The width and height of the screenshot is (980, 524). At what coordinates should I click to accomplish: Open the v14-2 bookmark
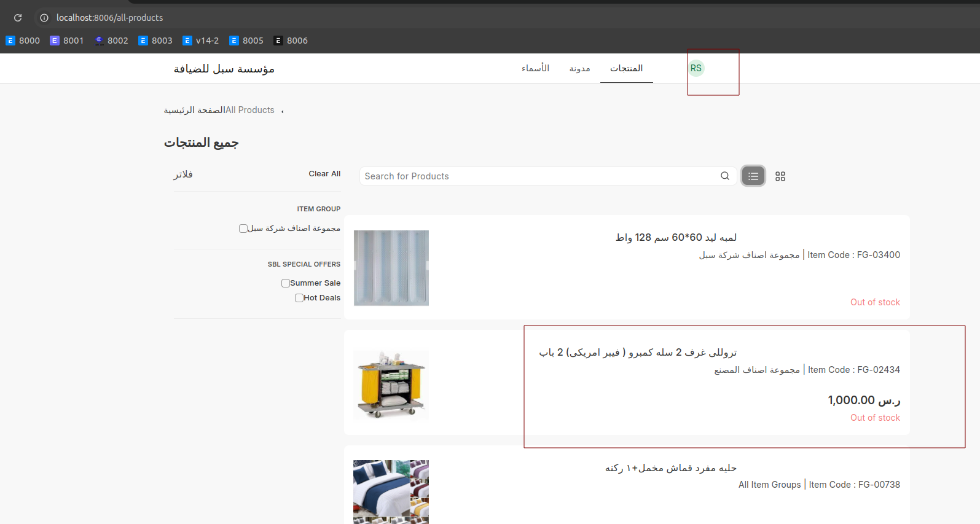pos(201,41)
